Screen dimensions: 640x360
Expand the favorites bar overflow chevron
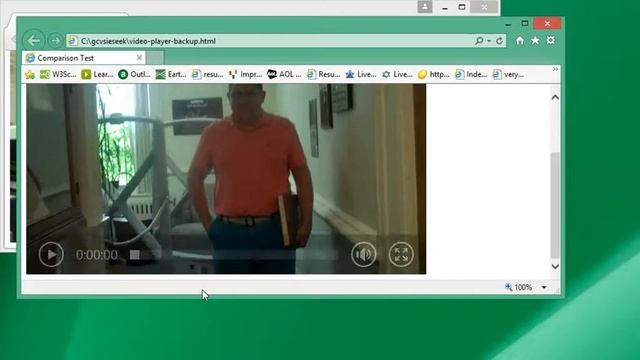[x=555, y=69]
